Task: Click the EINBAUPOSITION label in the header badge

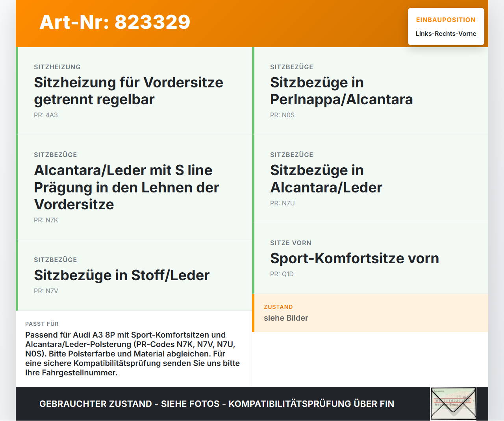Action: 446,20
